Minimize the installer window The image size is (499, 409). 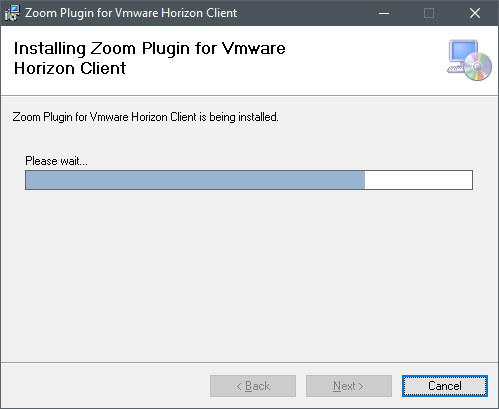pyautogui.click(x=384, y=13)
